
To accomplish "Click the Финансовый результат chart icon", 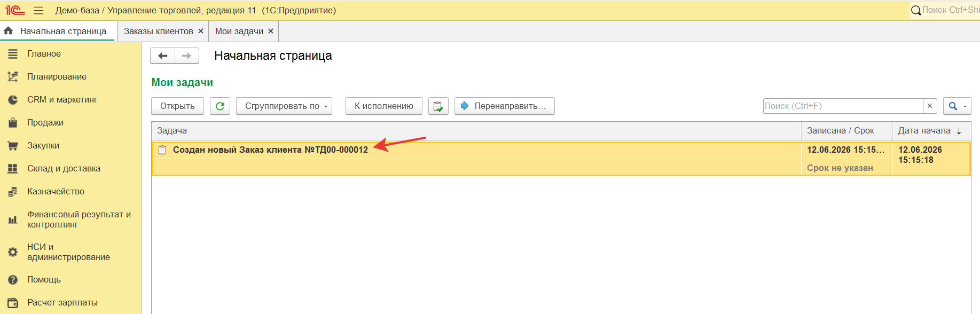I will pos(13,219).
